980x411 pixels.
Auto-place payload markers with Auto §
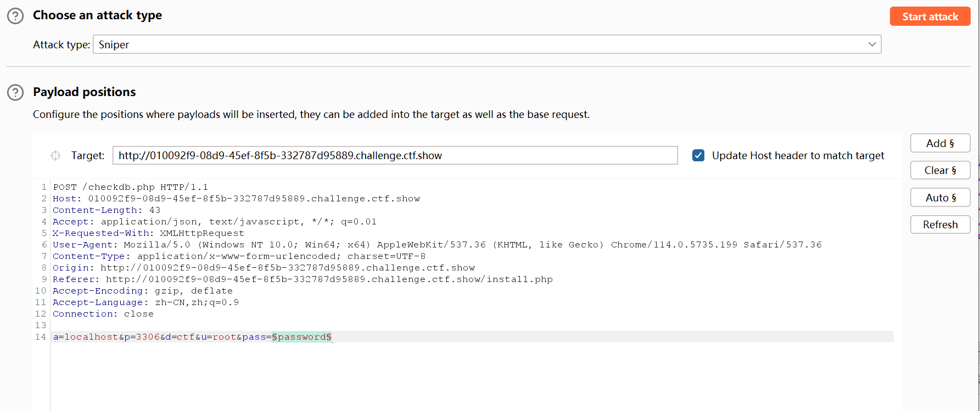click(x=940, y=198)
